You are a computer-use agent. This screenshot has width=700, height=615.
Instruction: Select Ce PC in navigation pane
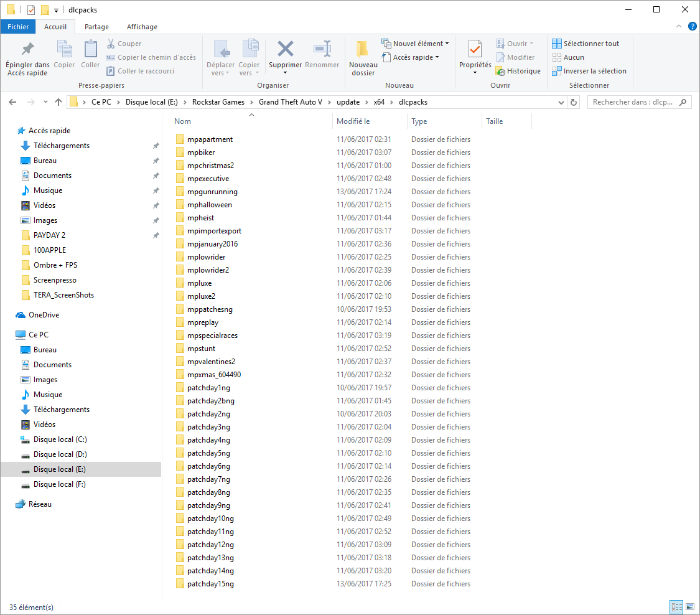coord(39,334)
